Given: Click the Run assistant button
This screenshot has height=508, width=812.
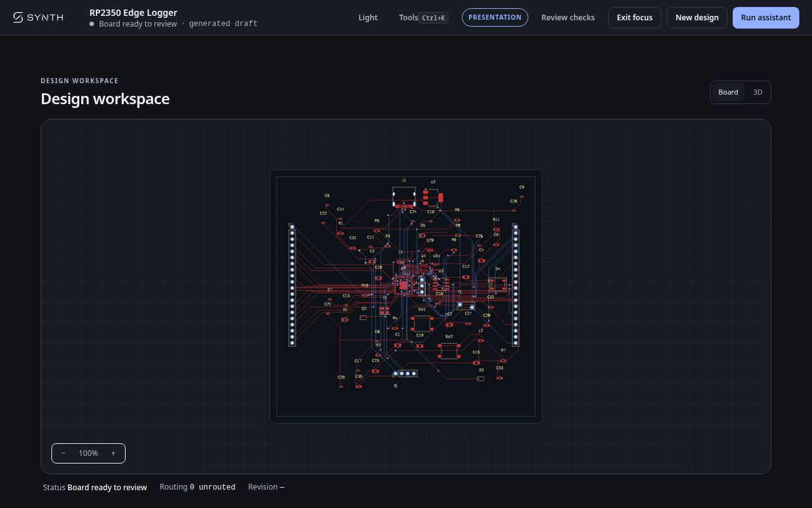Looking at the screenshot, I should click(x=766, y=17).
